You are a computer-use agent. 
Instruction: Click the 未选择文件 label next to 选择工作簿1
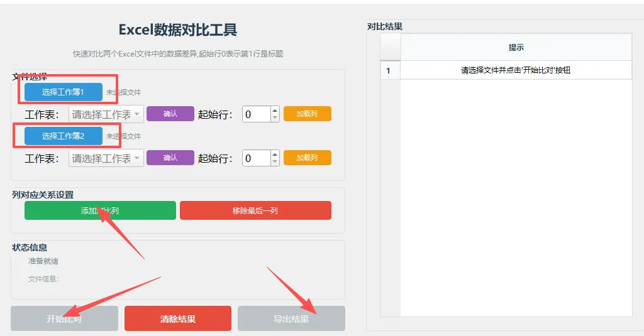pos(124,92)
